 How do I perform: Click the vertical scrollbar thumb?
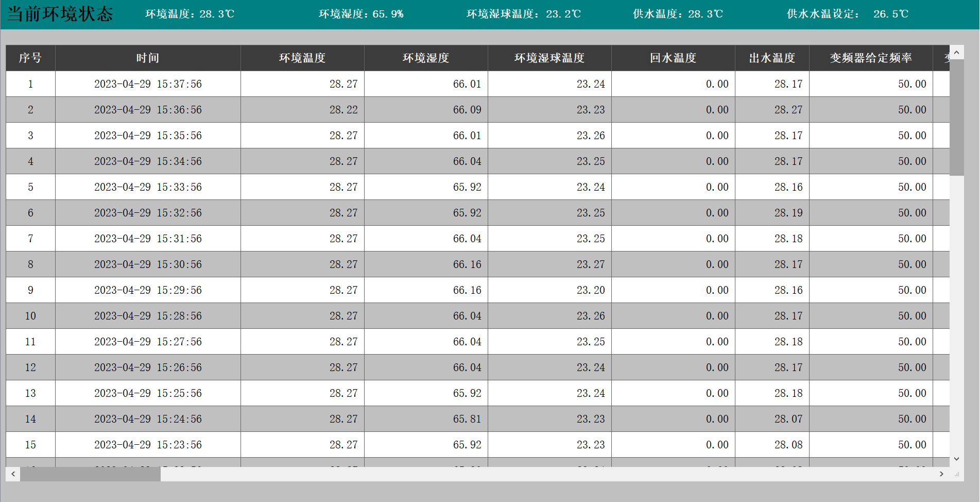(x=956, y=118)
